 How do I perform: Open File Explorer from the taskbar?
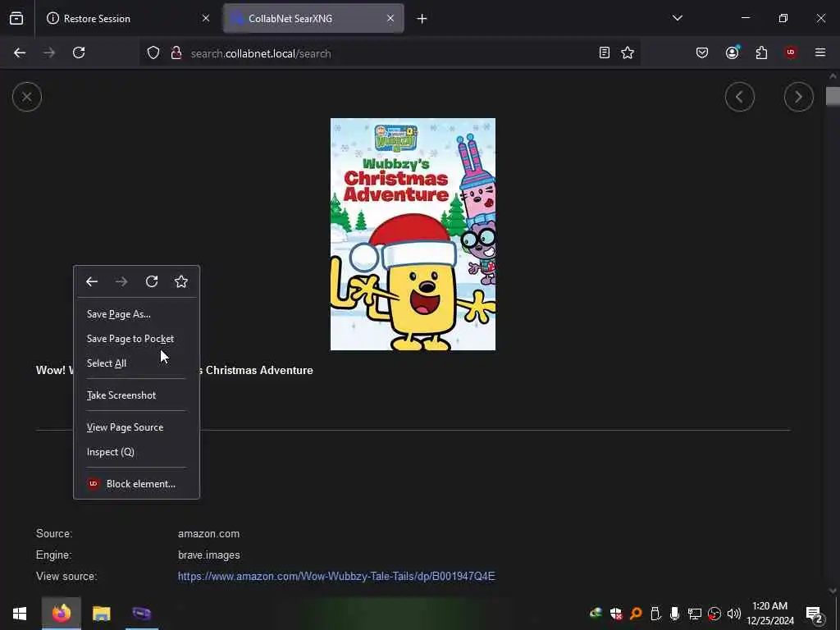101,613
